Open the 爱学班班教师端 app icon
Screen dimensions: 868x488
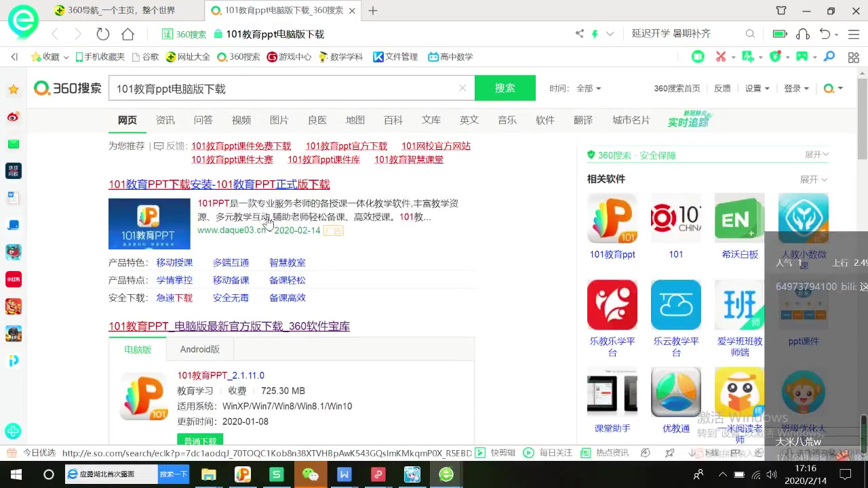[x=740, y=305]
